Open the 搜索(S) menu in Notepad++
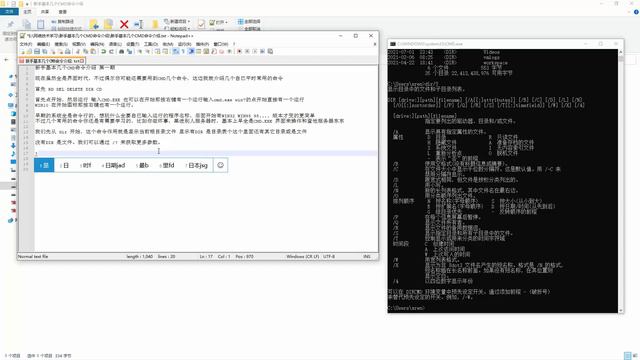The width and height of the screenshot is (640, 360). pos(61,44)
